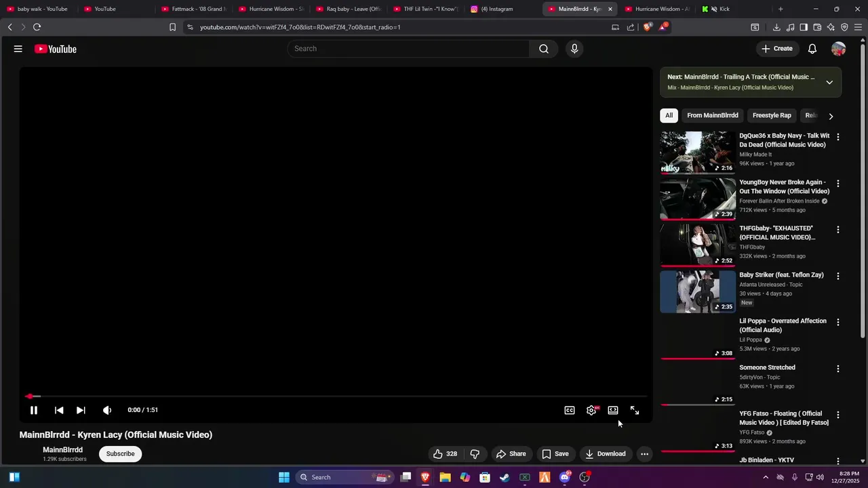Go back in browser history
Screen dimensions: 868x488
click(x=9, y=27)
